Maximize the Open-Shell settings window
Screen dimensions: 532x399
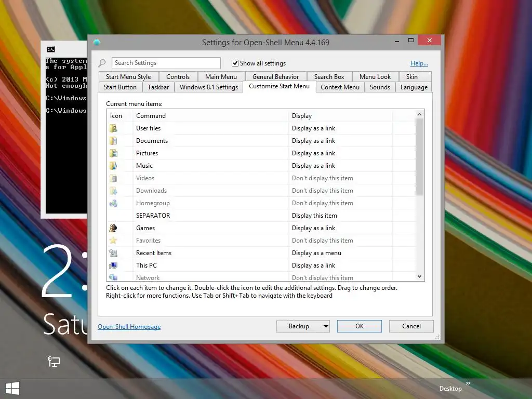[x=410, y=41]
